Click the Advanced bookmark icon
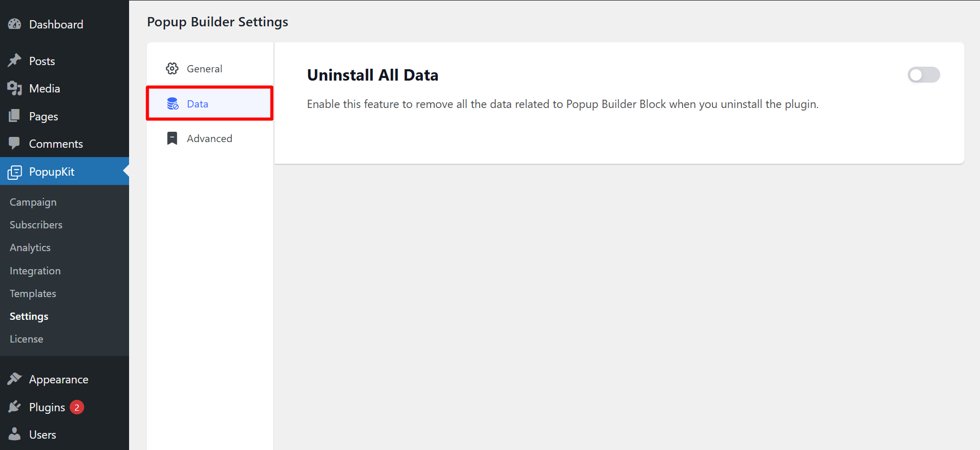Viewport: 980px width, 450px height. pyautogui.click(x=172, y=138)
